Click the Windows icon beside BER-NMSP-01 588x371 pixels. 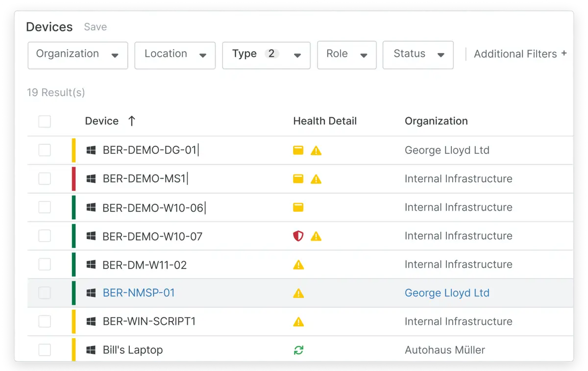pyautogui.click(x=91, y=293)
